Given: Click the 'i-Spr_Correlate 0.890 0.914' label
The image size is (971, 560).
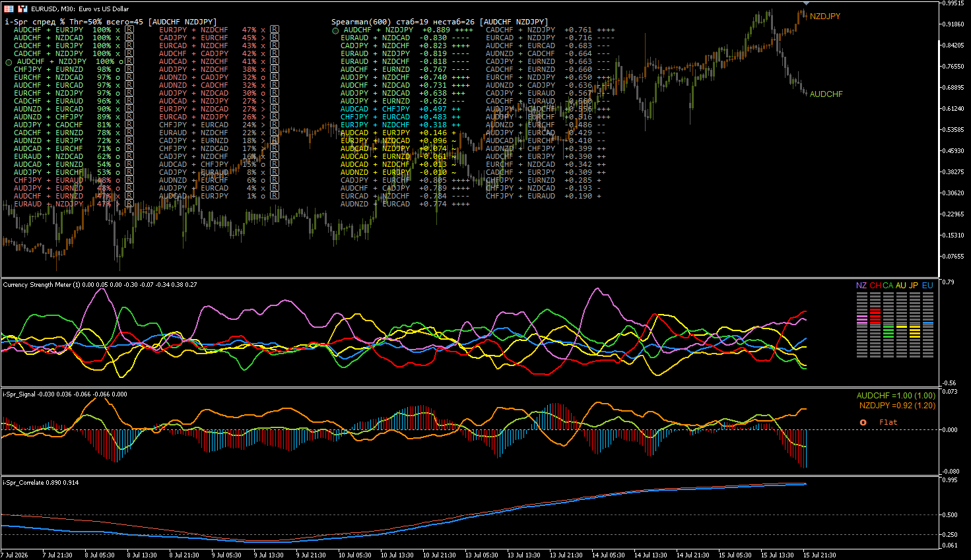Looking at the screenshot, I should point(41,483).
